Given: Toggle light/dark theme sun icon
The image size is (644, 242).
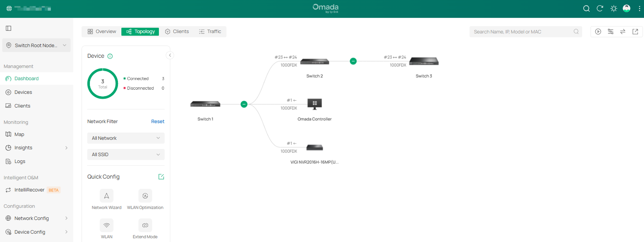Looking at the screenshot, I should 613,9.
